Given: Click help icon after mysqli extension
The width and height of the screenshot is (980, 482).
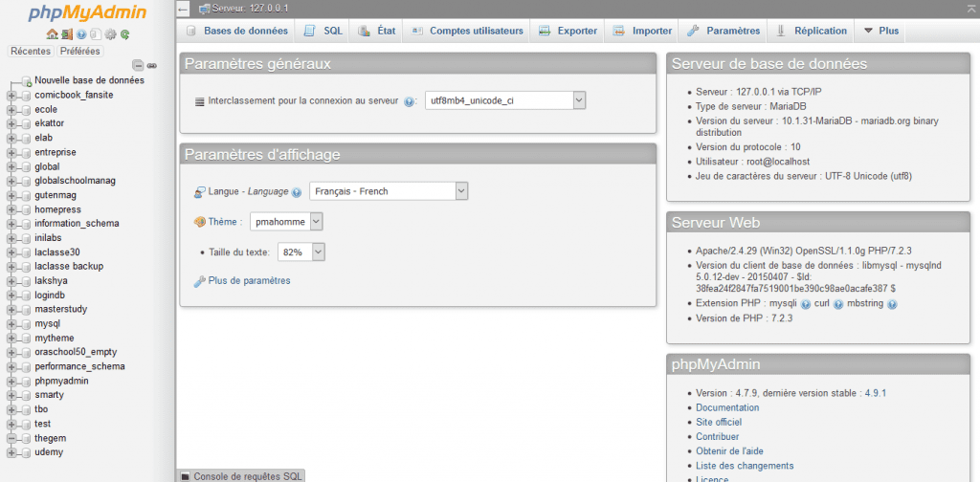Looking at the screenshot, I should tap(806, 304).
